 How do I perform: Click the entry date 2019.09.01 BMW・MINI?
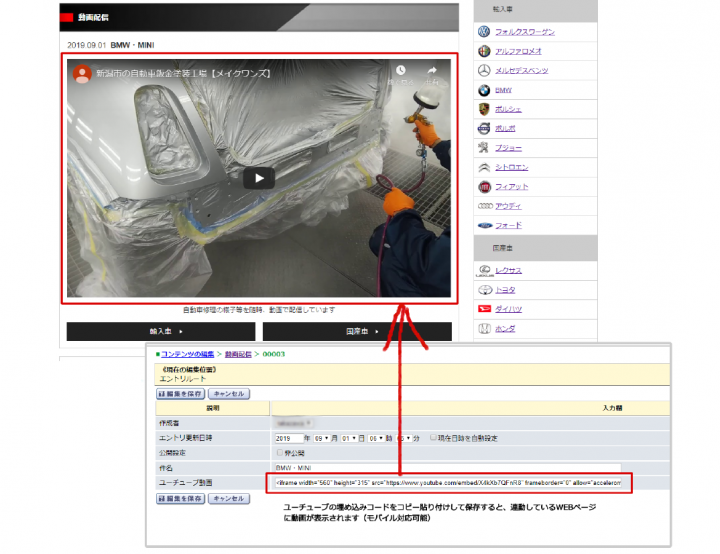pyautogui.click(x=111, y=45)
